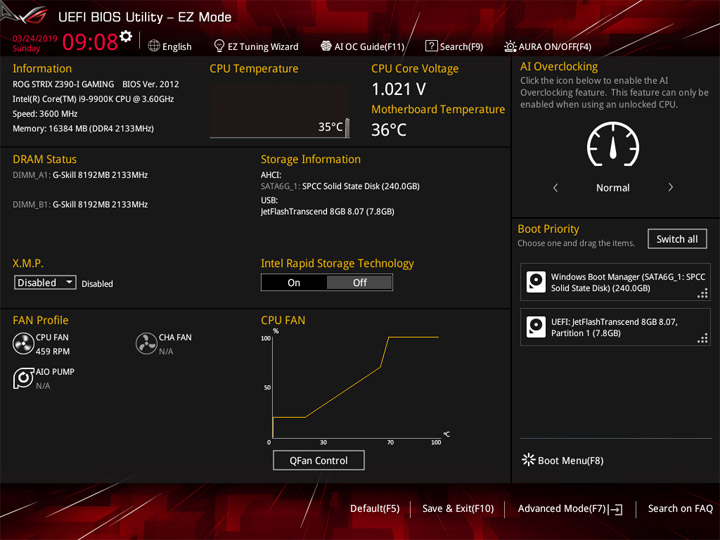Click the DIMM_B1 G-Skill memory entry
This screenshot has height=540, width=720.
point(80,204)
